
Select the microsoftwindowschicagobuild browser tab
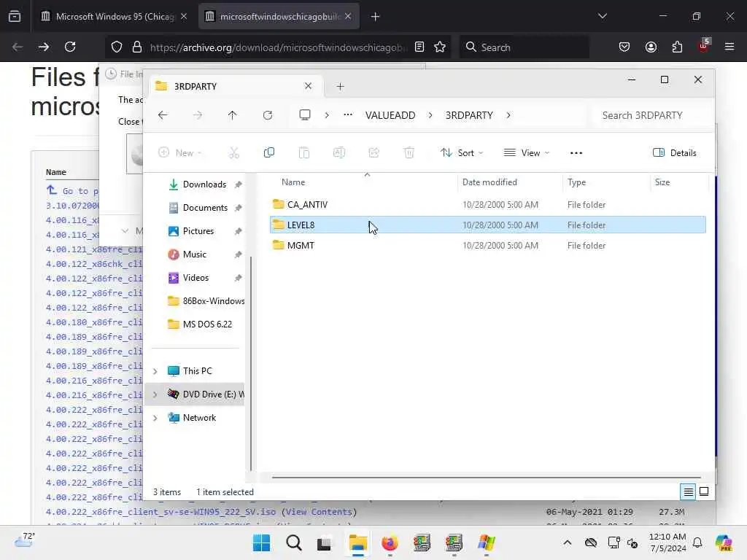(278, 16)
